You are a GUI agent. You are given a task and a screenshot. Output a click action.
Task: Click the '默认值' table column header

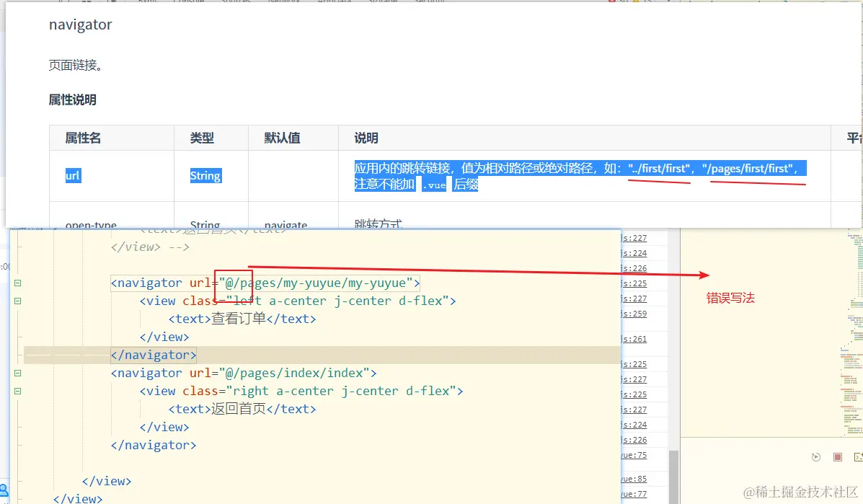283,138
